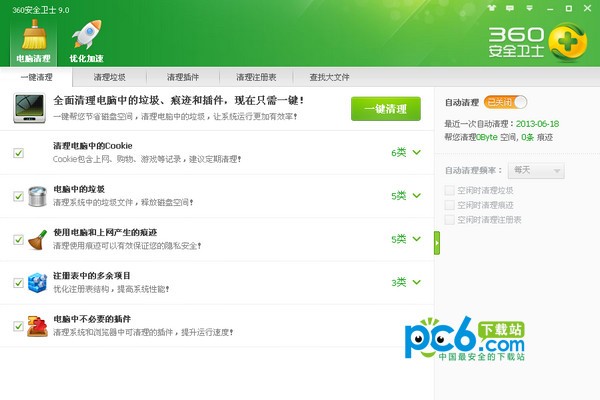Uncheck 清理电脑中的Cookie checkbox
600x400 pixels.
18,153
